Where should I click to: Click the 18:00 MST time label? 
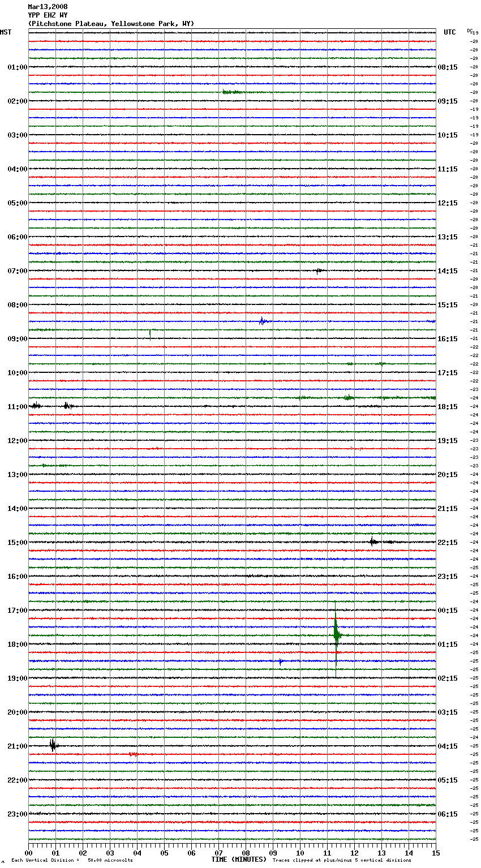point(18,644)
